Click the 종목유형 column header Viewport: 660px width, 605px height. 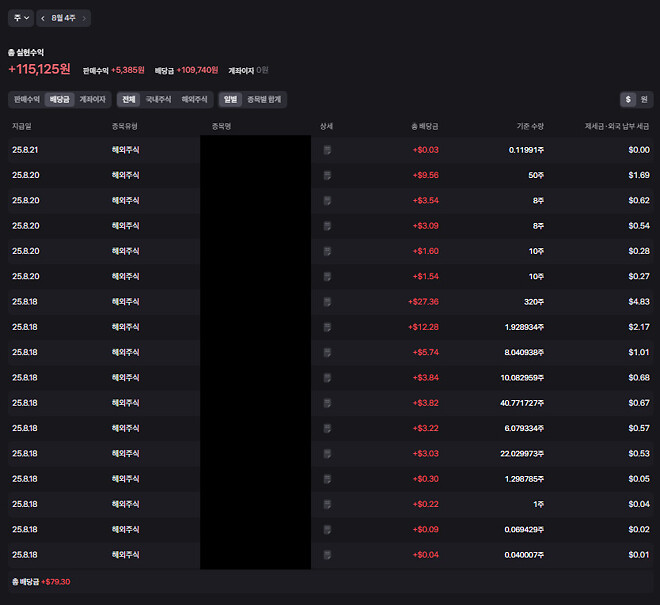pos(125,126)
